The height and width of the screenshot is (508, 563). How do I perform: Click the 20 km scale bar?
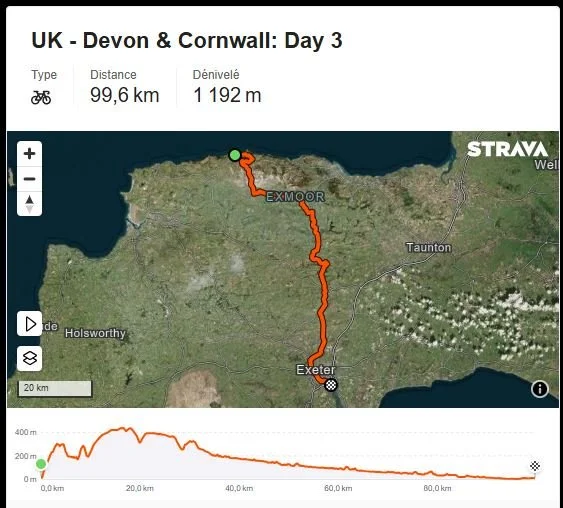pyautogui.click(x=55, y=388)
